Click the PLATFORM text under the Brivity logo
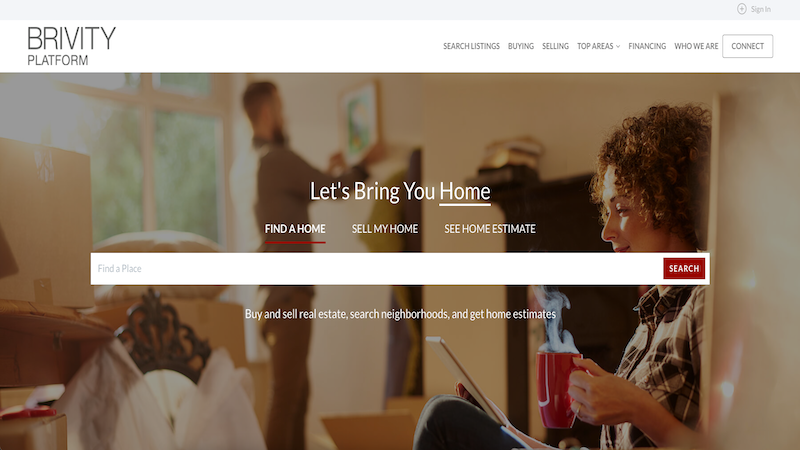Viewport: 800px width, 450px height. click(58, 60)
